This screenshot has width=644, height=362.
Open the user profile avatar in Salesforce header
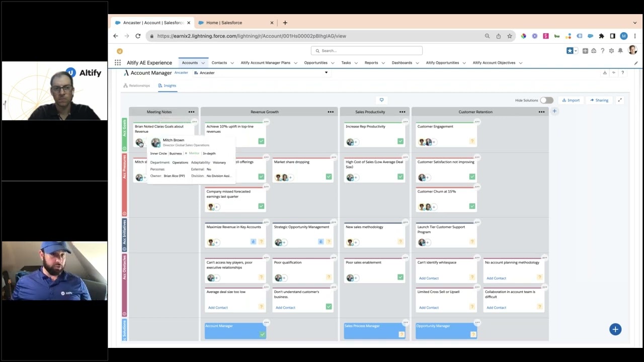click(632, 50)
